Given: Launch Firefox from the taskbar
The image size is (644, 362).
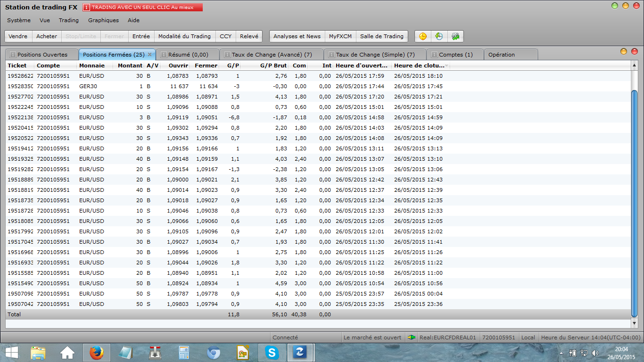Looking at the screenshot, I should [96, 353].
